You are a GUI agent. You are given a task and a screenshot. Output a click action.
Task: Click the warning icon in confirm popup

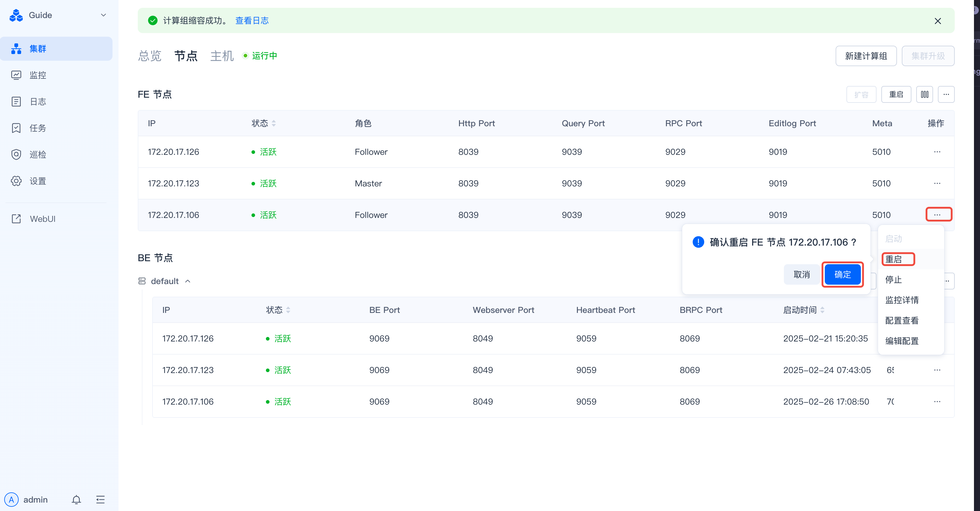[698, 242]
